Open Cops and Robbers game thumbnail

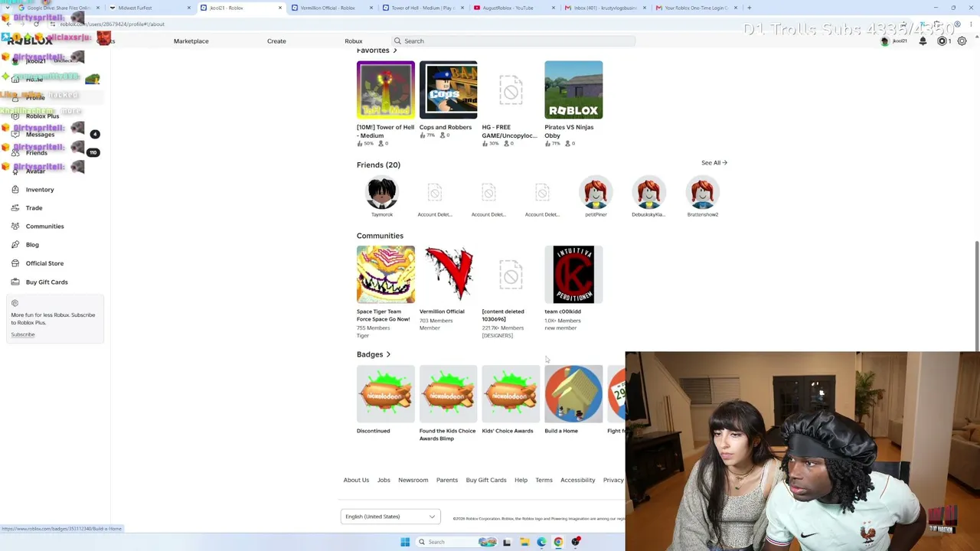(x=449, y=90)
